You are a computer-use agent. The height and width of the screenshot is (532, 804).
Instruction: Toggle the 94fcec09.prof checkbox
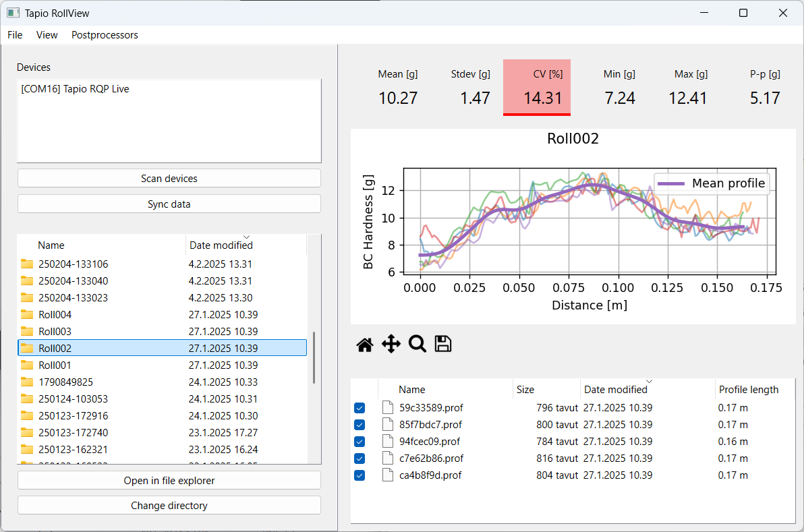pyautogui.click(x=360, y=442)
